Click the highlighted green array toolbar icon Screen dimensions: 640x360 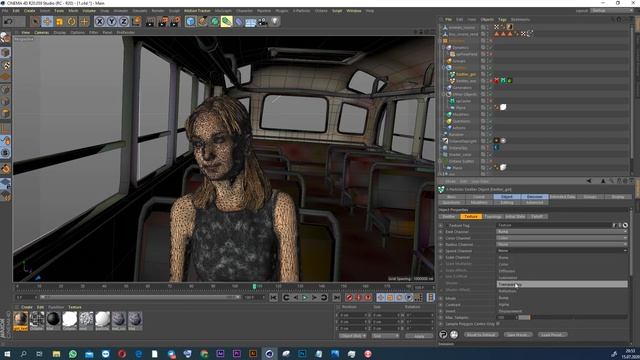click(x=227, y=21)
